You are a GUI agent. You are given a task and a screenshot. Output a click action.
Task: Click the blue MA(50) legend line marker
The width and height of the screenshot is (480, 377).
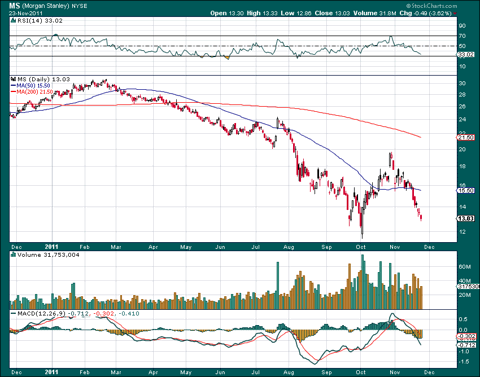14,86
